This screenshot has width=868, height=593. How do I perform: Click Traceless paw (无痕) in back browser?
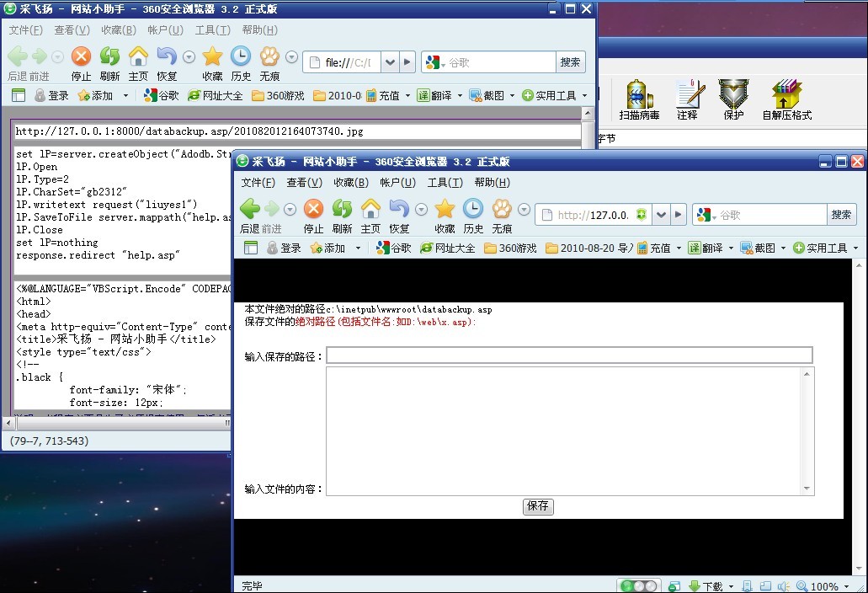pos(269,56)
